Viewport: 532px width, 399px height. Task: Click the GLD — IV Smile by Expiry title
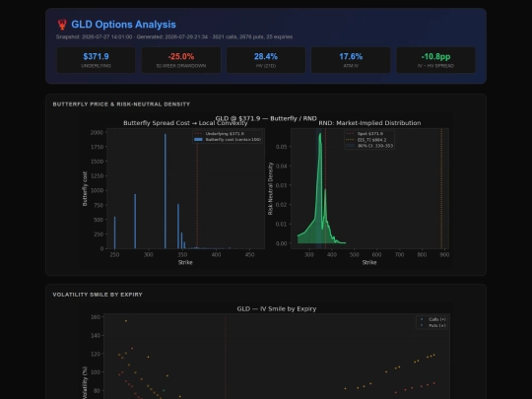coord(277,308)
